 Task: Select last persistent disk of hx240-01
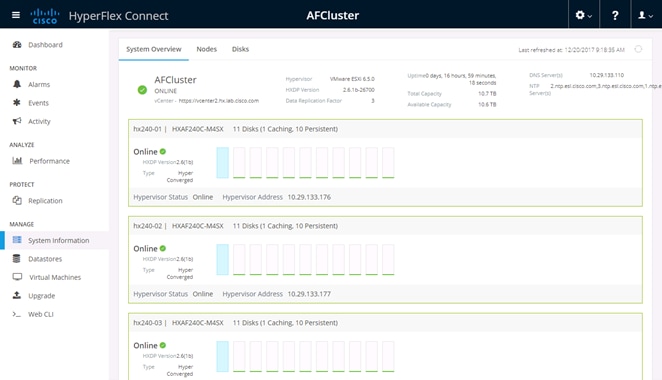[x=388, y=163]
